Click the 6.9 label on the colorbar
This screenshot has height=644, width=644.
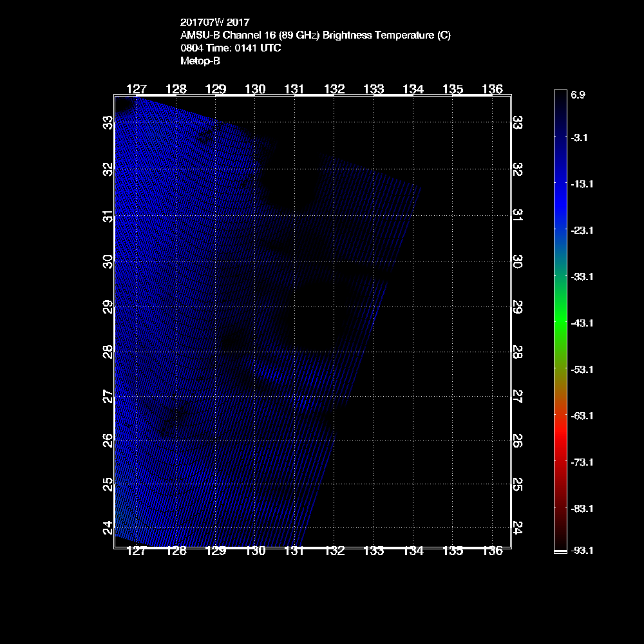pyautogui.click(x=578, y=95)
